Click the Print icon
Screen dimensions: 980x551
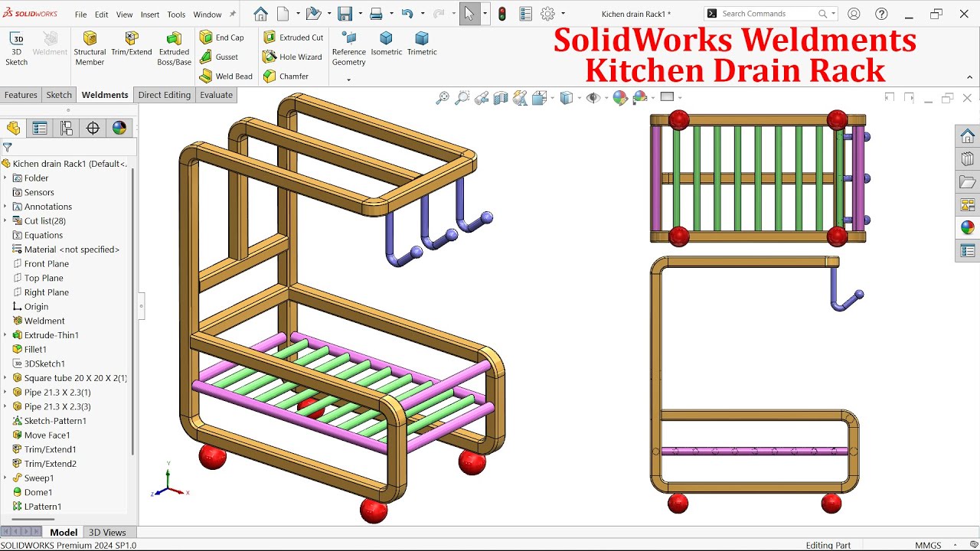pyautogui.click(x=376, y=14)
